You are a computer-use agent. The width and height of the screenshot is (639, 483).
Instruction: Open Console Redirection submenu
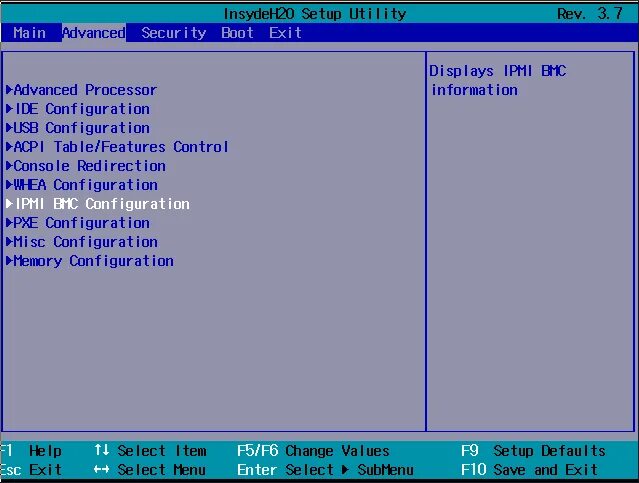point(86,166)
